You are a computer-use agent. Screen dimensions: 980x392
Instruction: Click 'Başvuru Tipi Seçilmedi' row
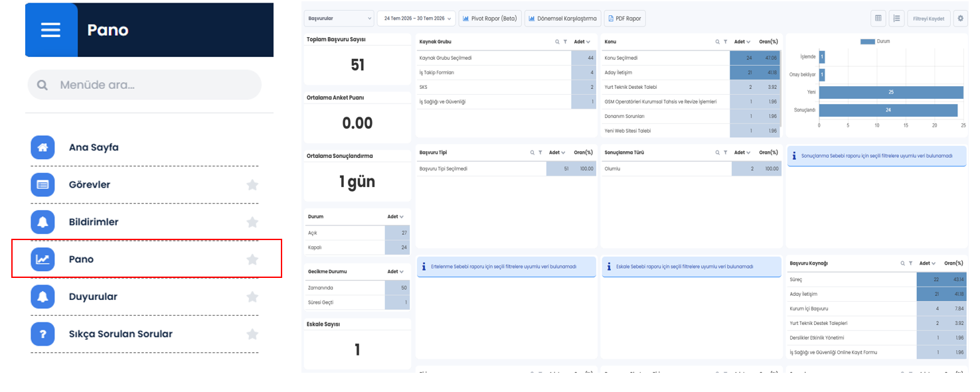click(507, 168)
